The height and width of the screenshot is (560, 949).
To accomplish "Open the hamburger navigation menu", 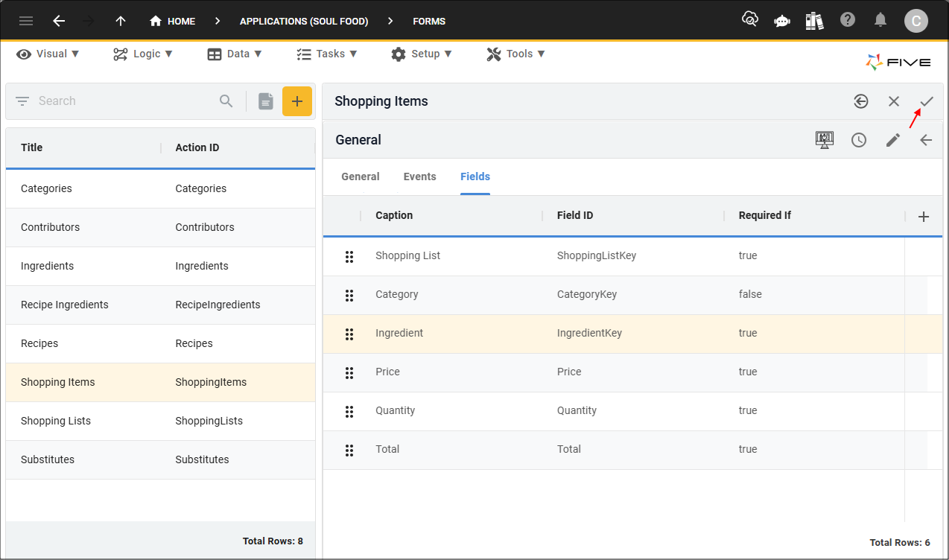I will coord(26,21).
